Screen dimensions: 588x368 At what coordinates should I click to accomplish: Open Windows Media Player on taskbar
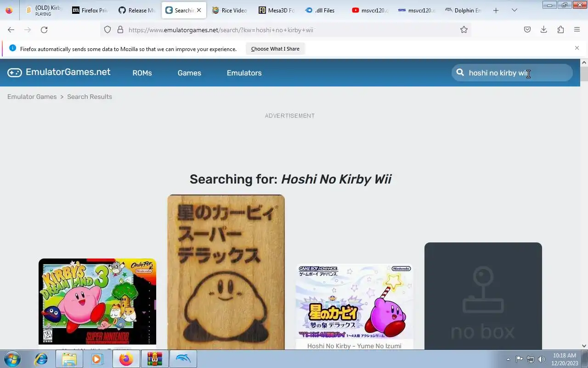point(97,359)
